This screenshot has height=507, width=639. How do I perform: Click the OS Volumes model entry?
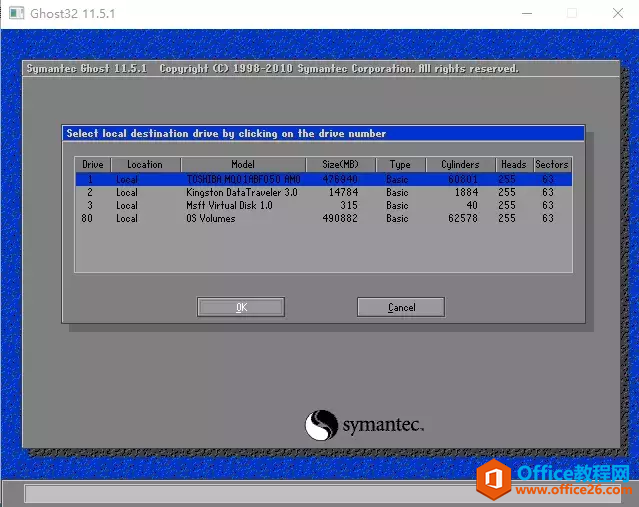pyautogui.click(x=211, y=218)
